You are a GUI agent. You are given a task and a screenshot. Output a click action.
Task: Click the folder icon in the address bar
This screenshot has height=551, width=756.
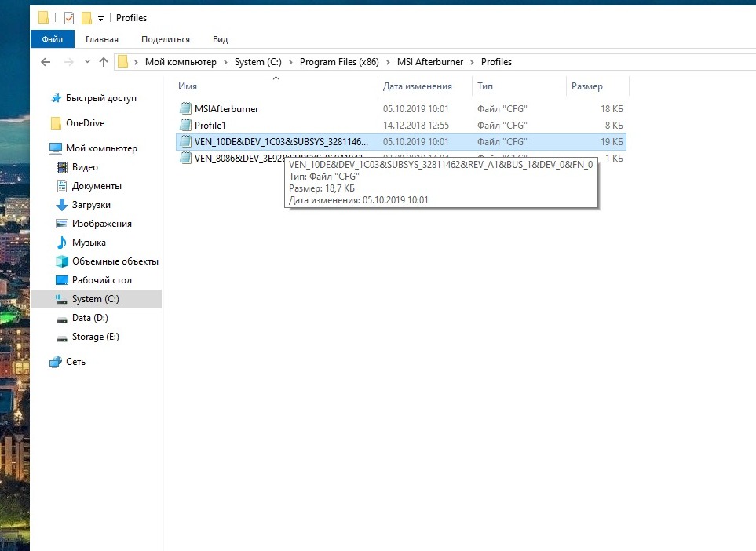point(123,62)
